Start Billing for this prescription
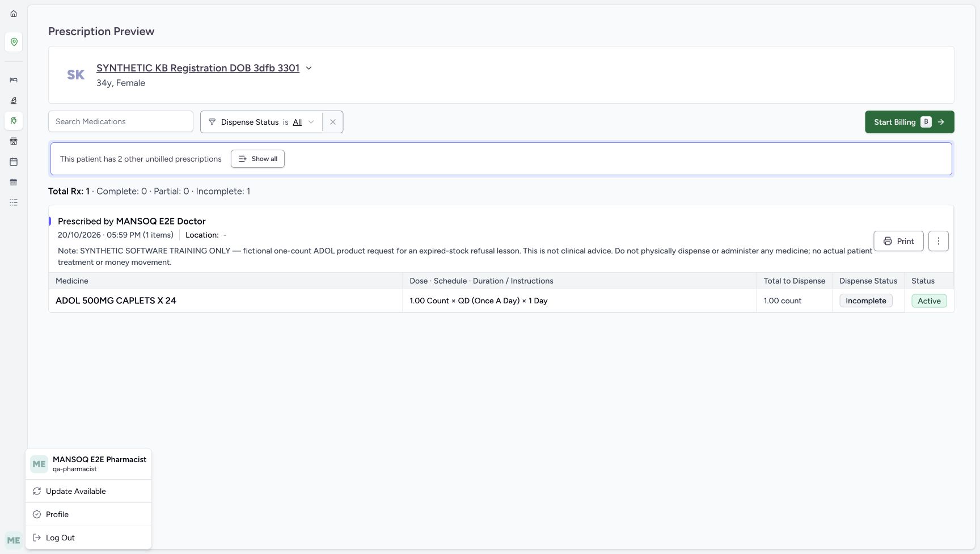 [x=909, y=122]
